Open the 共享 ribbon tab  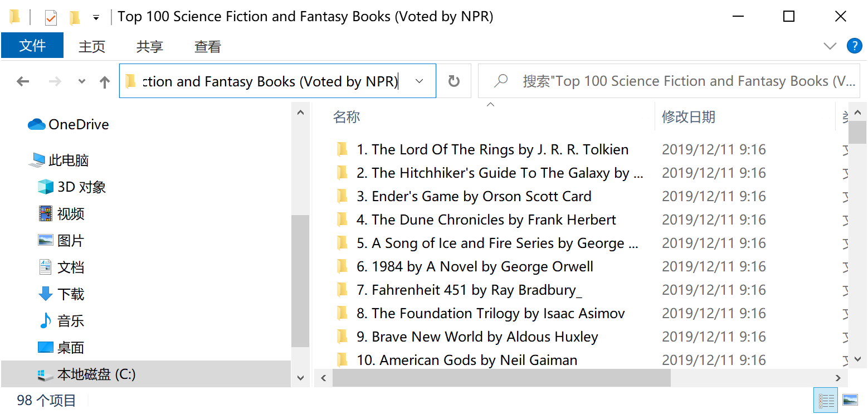[149, 47]
